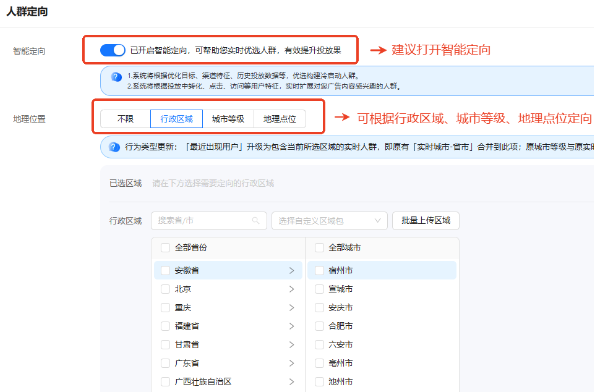594x392 pixels.
Task: Check the 甘肃省 checkbox
Action: (165, 345)
